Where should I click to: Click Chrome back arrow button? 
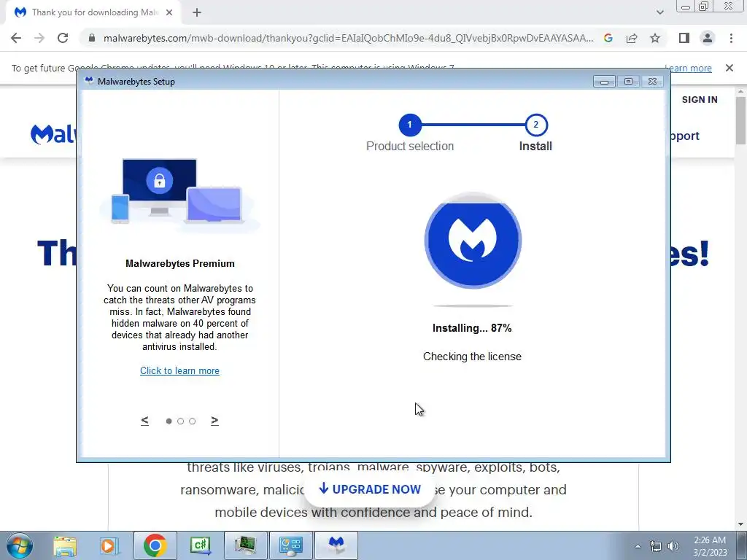pyautogui.click(x=16, y=38)
